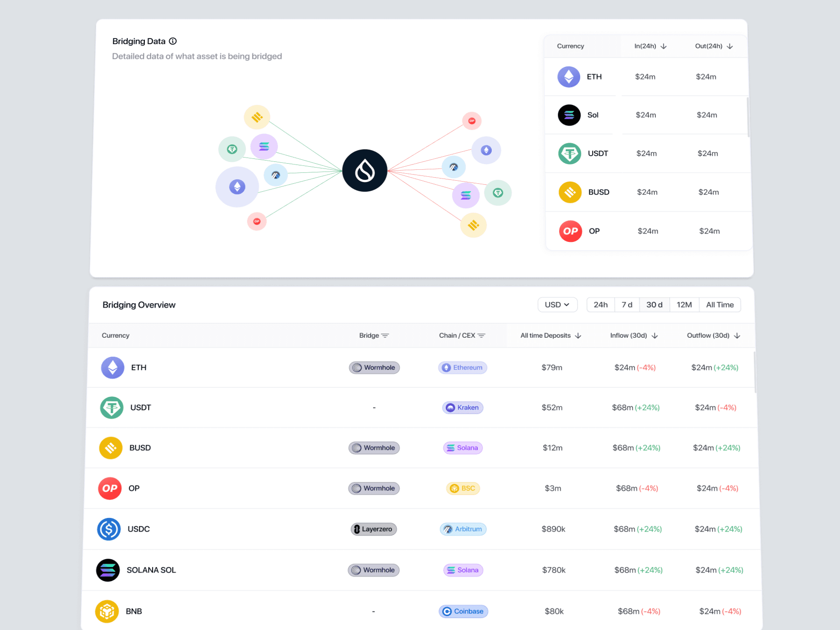Sort side table by In(24h)
This screenshot has width=840, height=630.
point(663,46)
